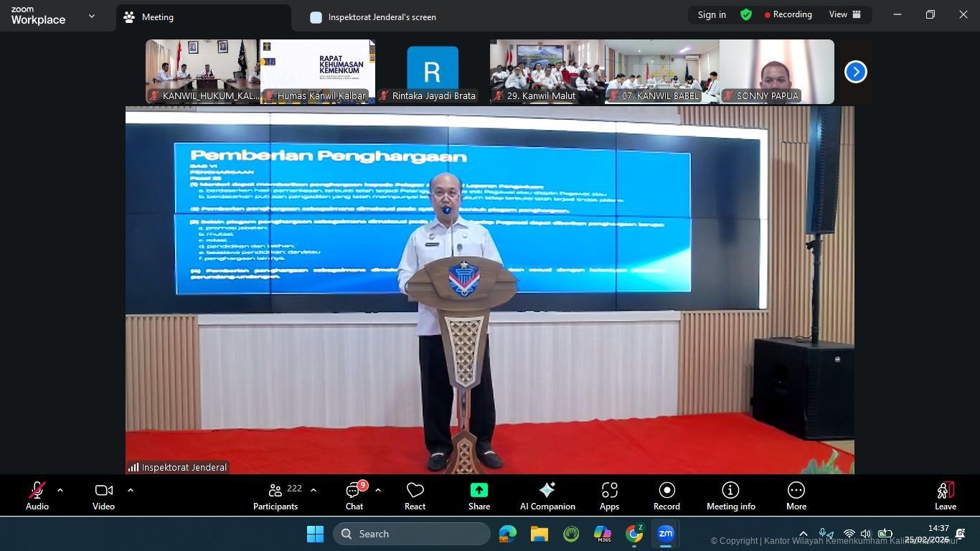The height and width of the screenshot is (551, 980).
Task: Select the Inspektorat Jenderal's screen tab
Action: (381, 17)
